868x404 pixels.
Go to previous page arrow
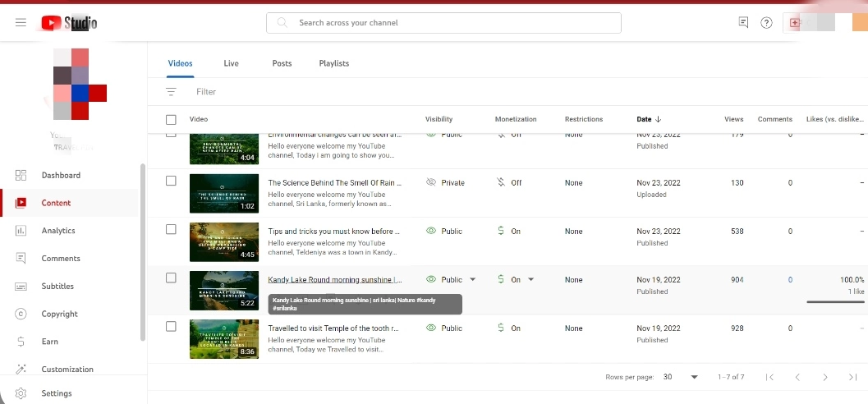pyautogui.click(x=797, y=377)
